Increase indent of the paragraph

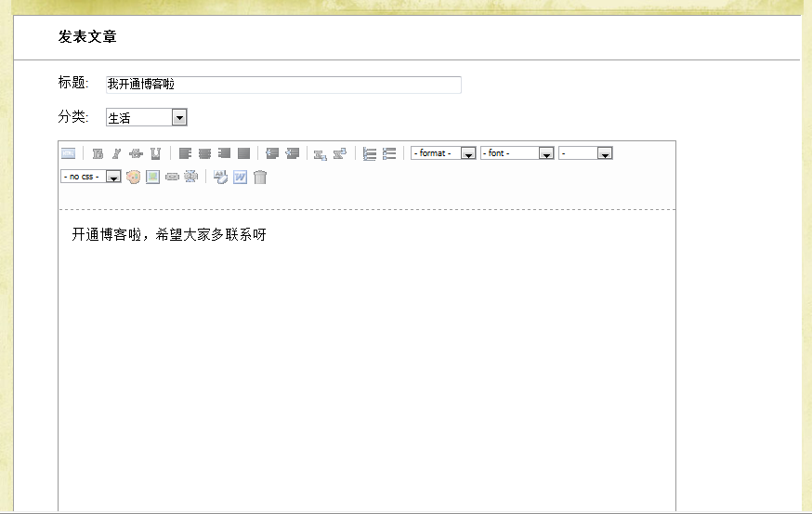click(x=292, y=153)
